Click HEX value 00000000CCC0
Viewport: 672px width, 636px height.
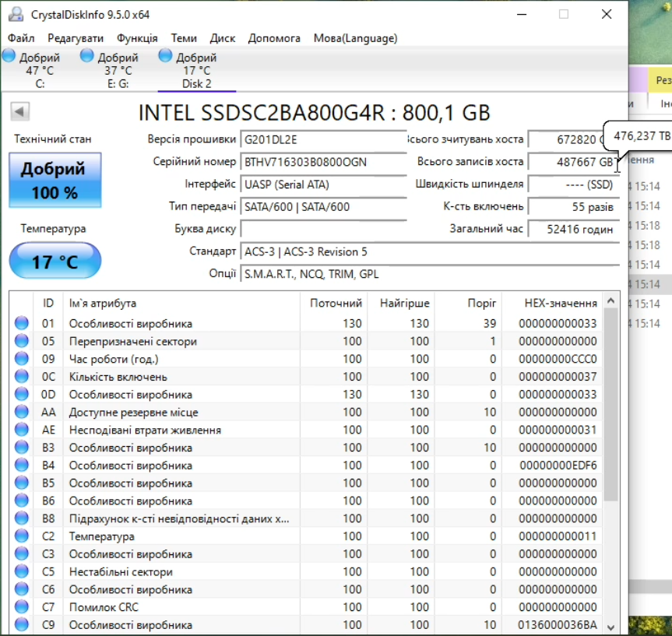558,359
